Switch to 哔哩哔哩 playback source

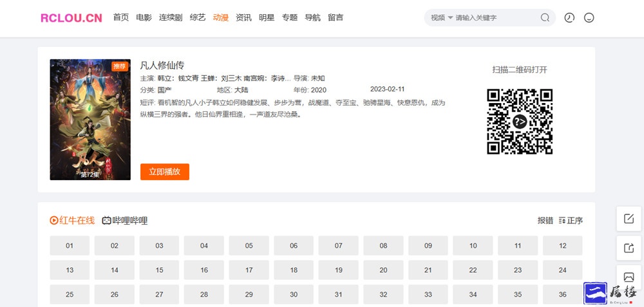(x=125, y=220)
